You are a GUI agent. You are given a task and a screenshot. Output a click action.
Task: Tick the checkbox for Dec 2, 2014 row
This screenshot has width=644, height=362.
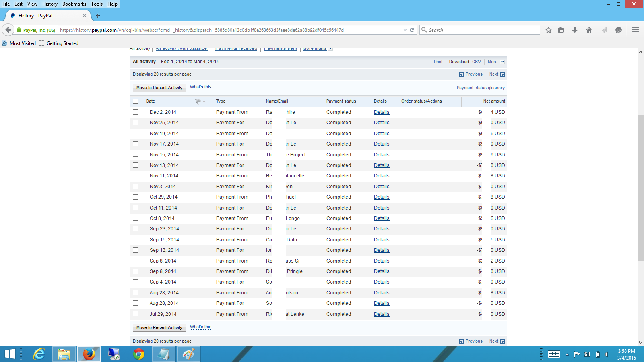coord(136,112)
